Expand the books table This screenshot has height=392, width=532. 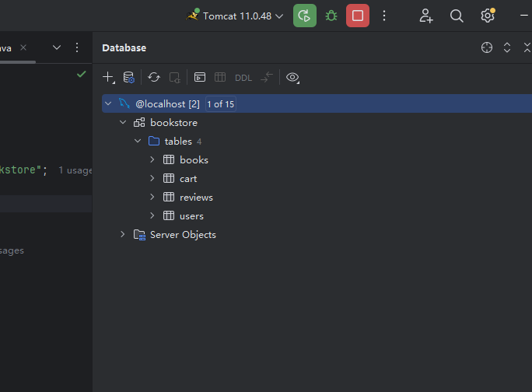tap(152, 159)
